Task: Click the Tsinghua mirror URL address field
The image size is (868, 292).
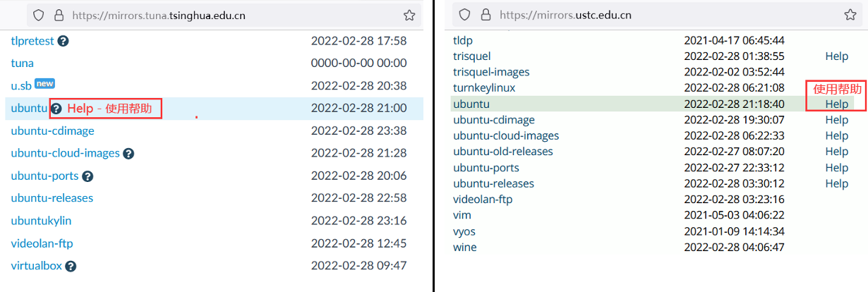Action: (212, 15)
